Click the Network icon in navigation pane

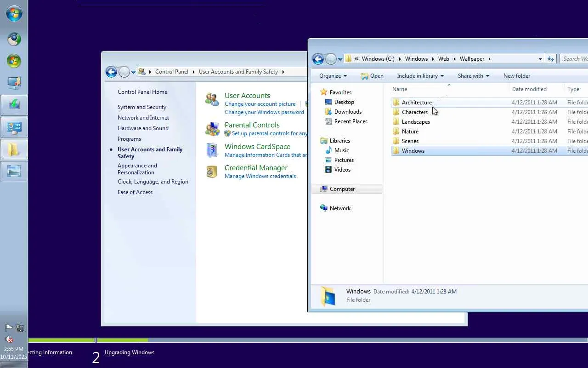(324, 208)
